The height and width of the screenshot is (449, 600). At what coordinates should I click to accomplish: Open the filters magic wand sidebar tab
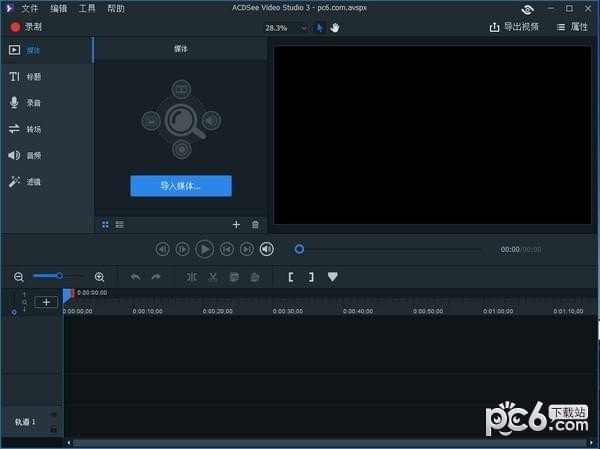[47, 181]
